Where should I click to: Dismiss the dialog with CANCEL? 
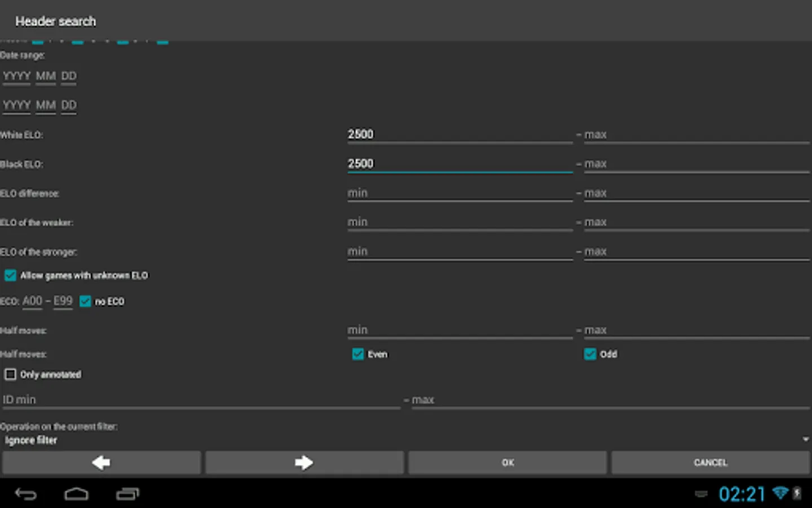710,462
